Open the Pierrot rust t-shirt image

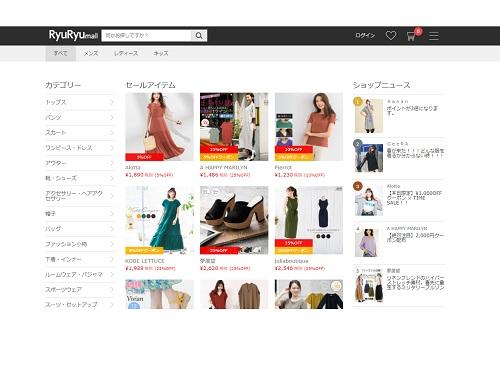point(309,127)
